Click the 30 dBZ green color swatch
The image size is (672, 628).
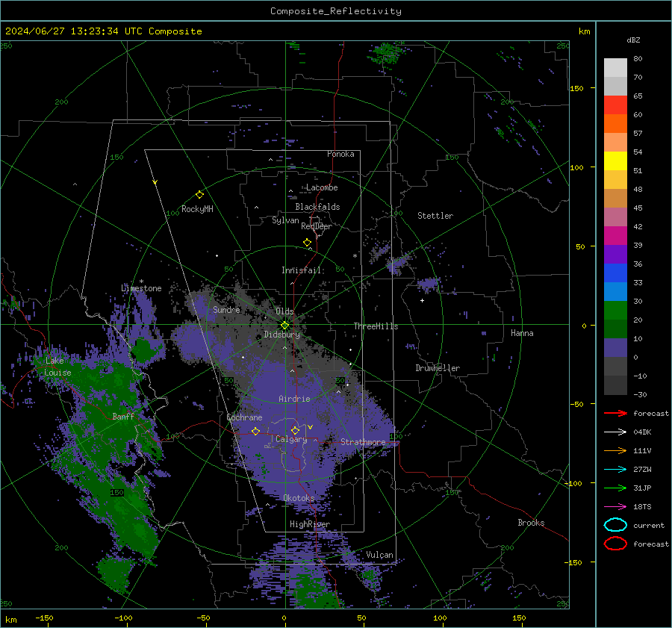[x=615, y=311]
